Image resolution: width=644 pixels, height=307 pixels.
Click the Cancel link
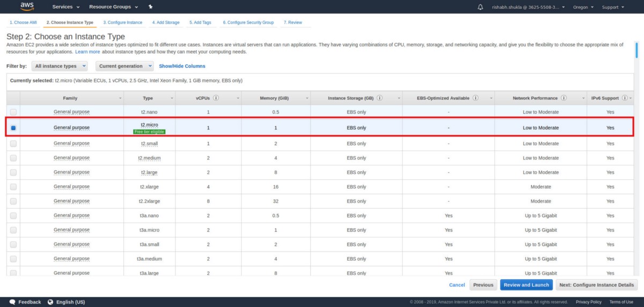click(457, 285)
